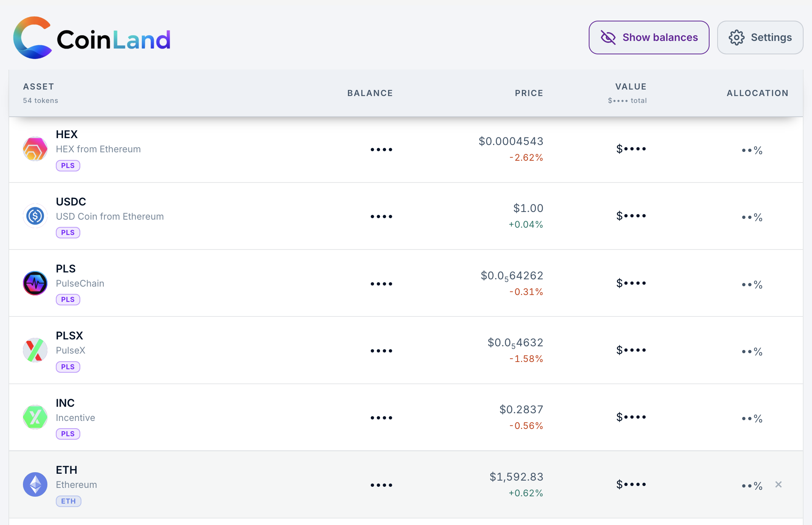The height and width of the screenshot is (525, 812).
Task: Click the hidden value in INC row
Action: 631,417
